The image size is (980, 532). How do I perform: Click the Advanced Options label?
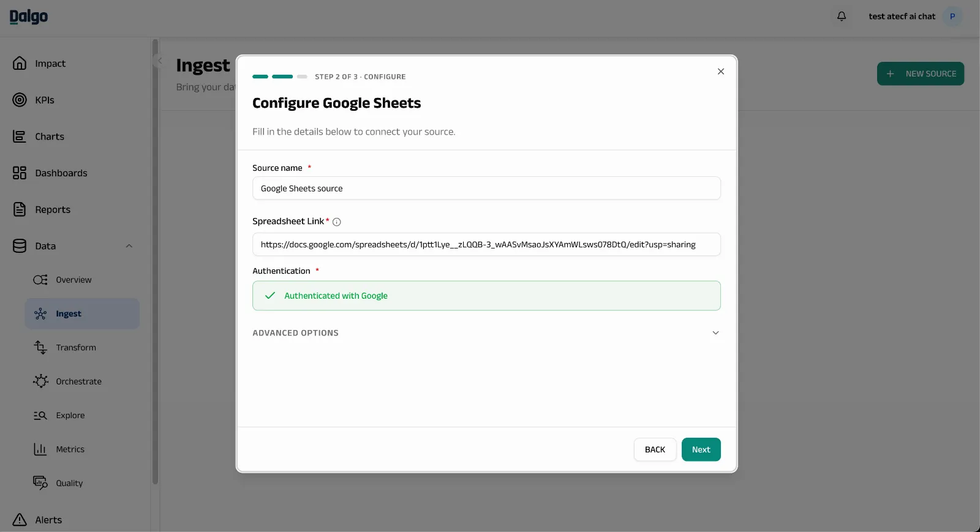295,333
